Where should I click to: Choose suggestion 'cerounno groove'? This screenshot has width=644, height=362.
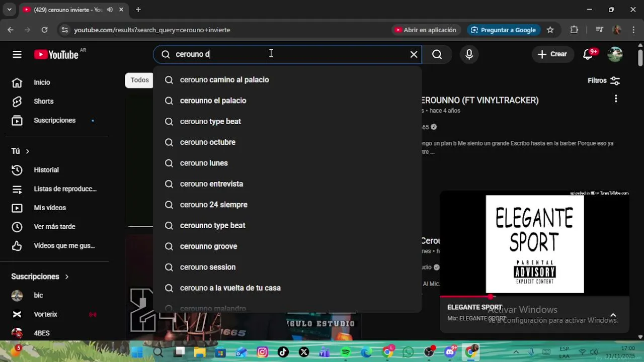(x=287, y=246)
